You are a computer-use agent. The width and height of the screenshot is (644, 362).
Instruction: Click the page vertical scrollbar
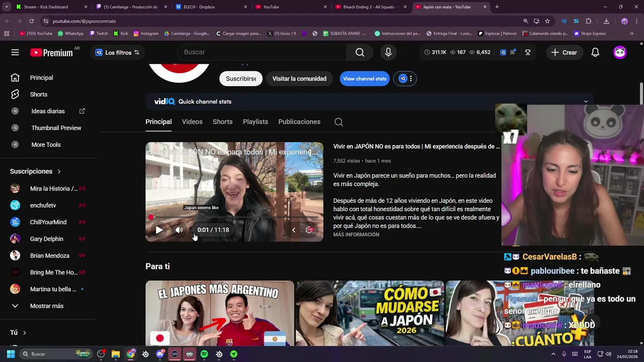point(641,93)
